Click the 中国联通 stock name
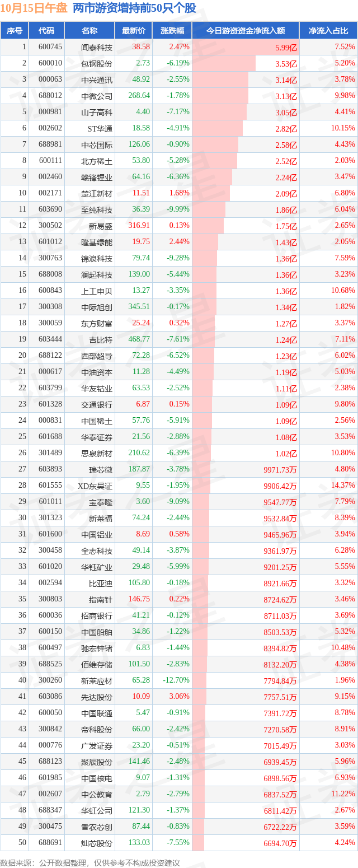 [97, 713]
